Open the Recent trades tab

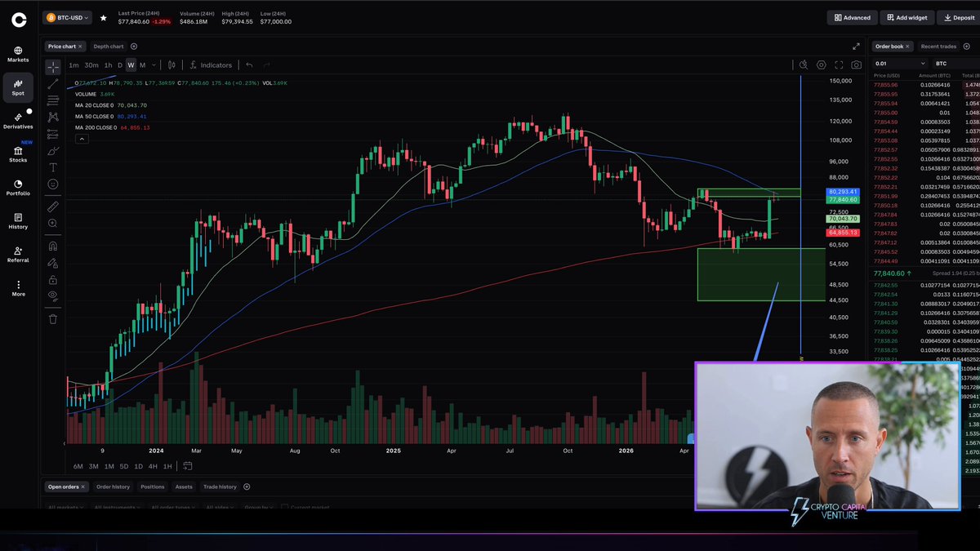click(938, 47)
